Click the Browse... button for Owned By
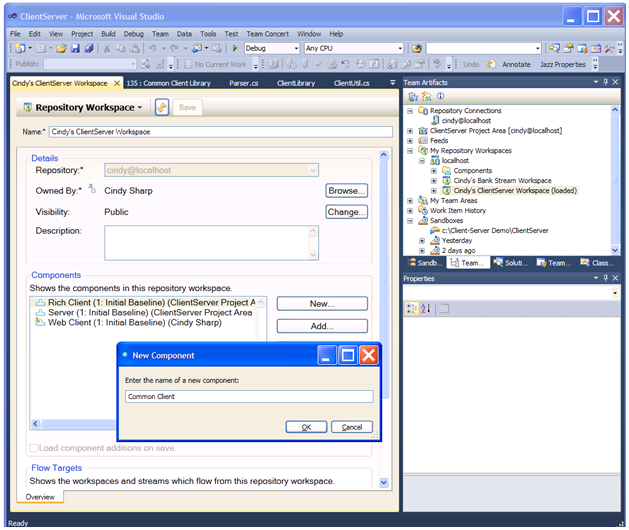 point(347,191)
